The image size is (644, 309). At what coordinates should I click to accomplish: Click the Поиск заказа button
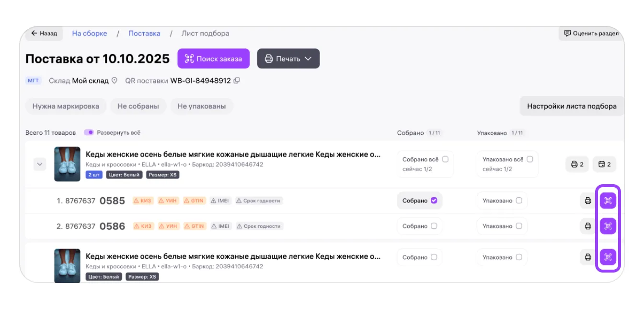tap(213, 59)
